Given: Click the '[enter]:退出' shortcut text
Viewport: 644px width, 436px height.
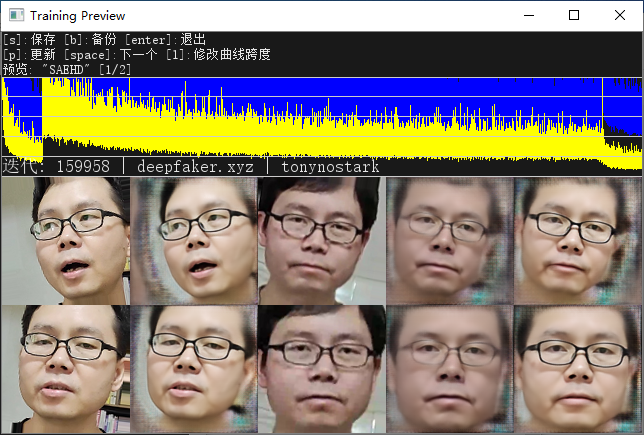Looking at the screenshot, I should [165, 40].
